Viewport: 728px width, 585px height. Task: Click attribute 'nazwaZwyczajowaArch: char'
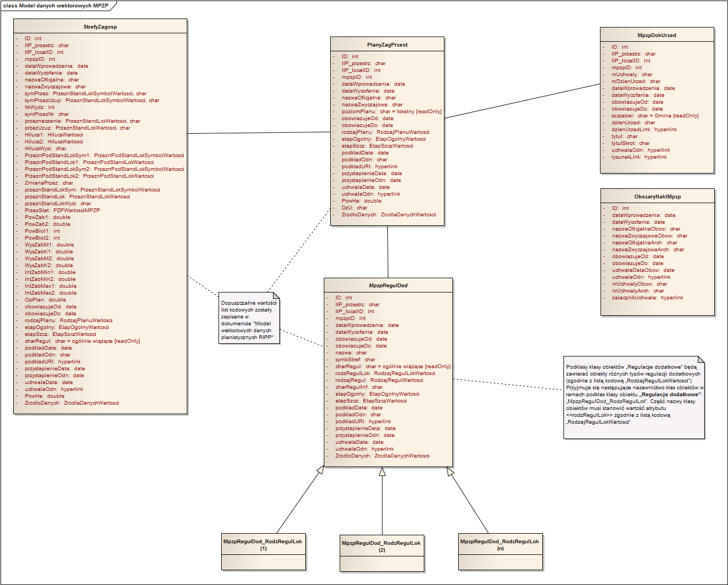(x=648, y=250)
